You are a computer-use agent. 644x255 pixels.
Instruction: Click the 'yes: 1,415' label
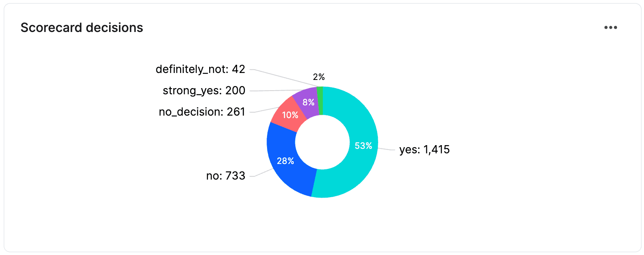click(424, 150)
